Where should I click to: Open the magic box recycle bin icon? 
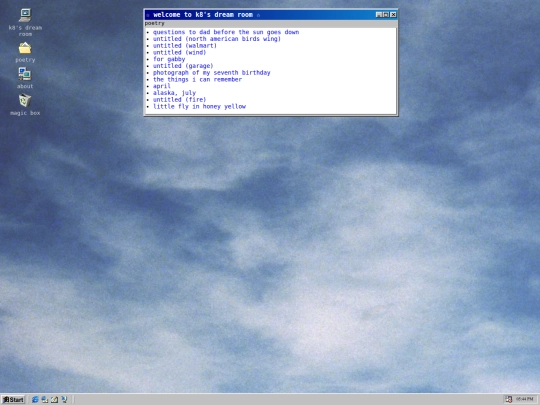point(25,105)
